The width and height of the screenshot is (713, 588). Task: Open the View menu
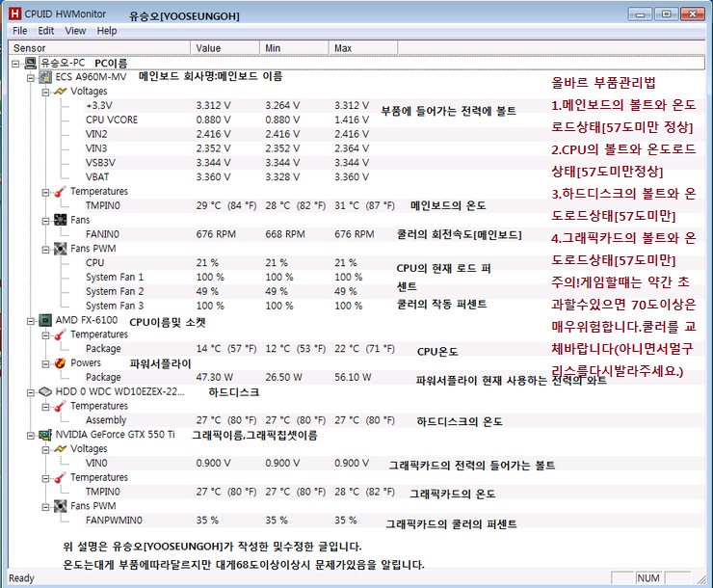tap(75, 31)
